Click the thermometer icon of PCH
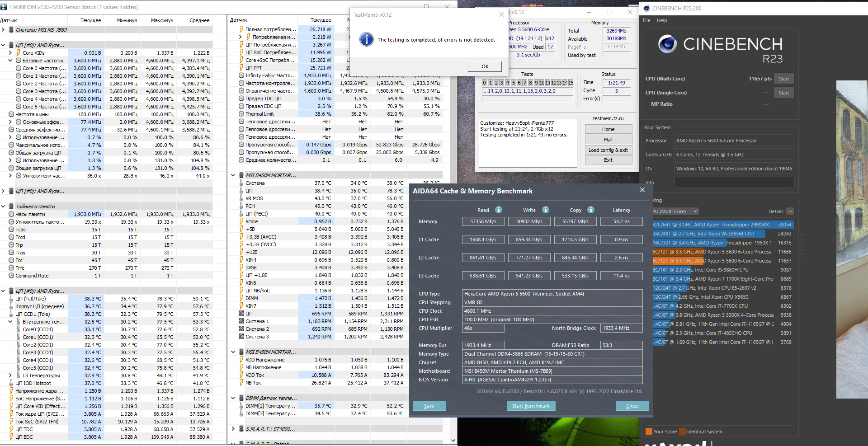Viewport: 868px width, 446px height. pos(241,206)
